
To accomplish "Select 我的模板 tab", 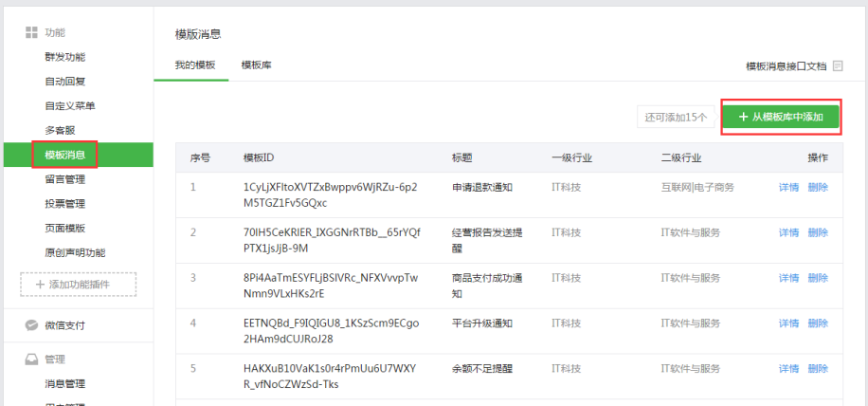I will pos(194,65).
